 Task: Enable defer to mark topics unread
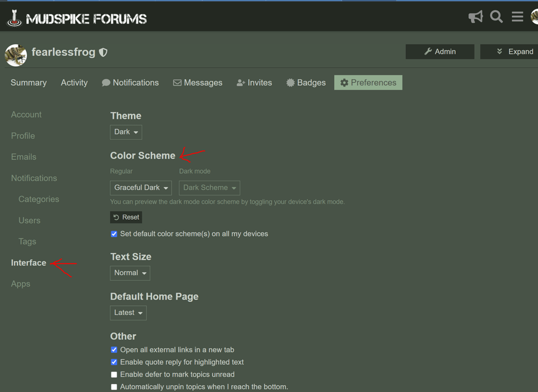tap(114, 374)
